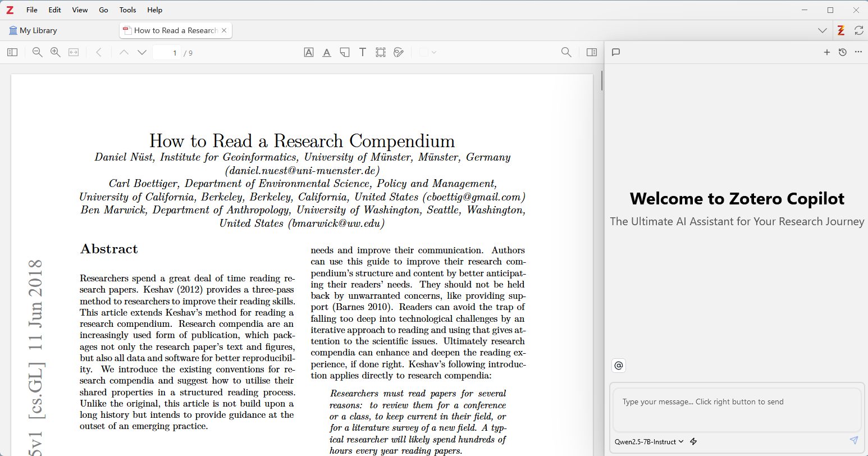Toggle the lightning quick-action button in Copilot
Viewport: 868px width, 456px height.
[693, 441]
